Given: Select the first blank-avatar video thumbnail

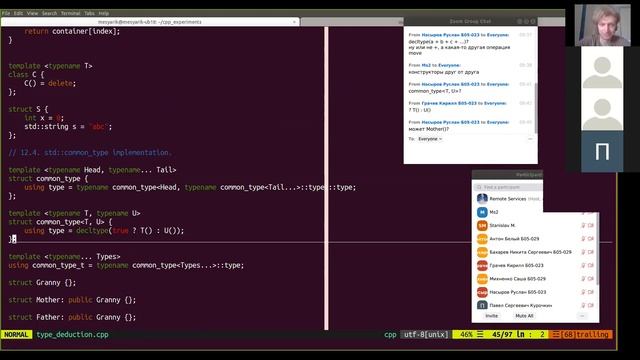Looking at the screenshot, I should click(602, 68).
